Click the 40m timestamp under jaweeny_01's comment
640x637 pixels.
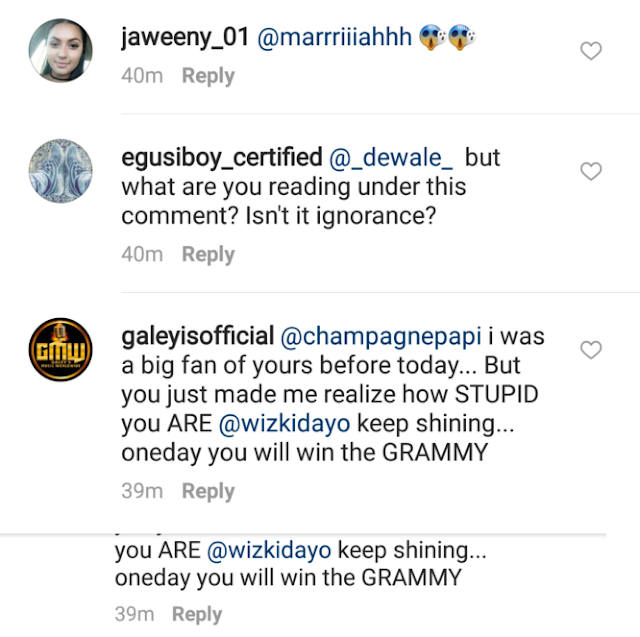coord(141,75)
